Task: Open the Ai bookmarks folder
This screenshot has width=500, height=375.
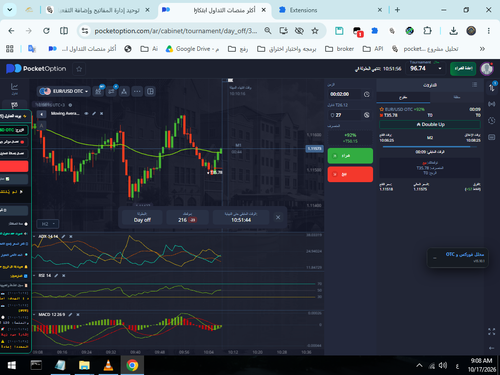Action: click(149, 49)
